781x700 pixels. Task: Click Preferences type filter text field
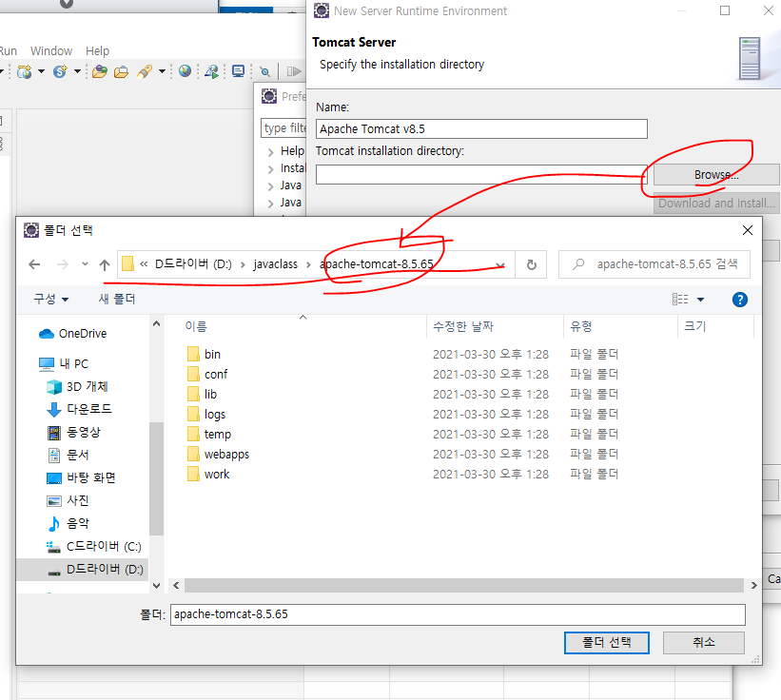[283, 128]
